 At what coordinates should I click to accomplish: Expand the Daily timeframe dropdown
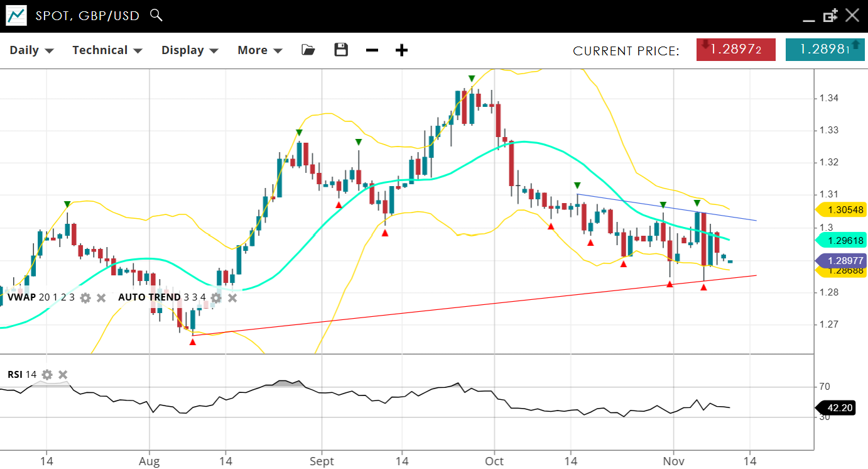coord(31,50)
